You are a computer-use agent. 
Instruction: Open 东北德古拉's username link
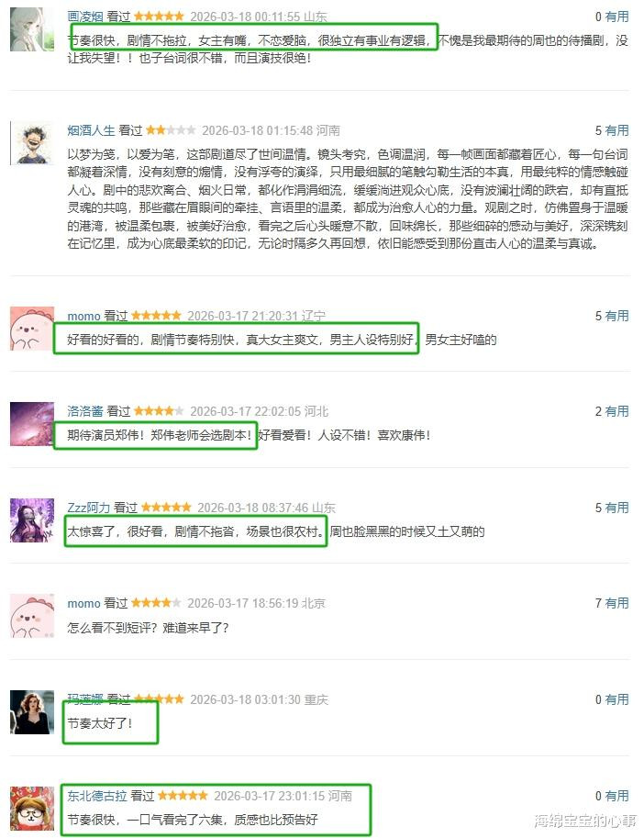[x=96, y=796]
